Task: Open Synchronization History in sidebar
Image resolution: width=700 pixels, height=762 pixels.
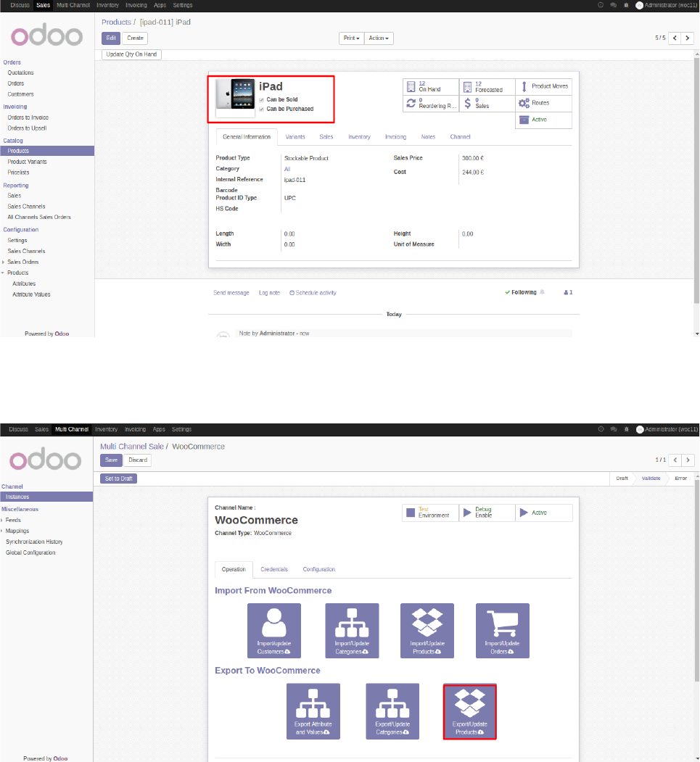Action: (34, 542)
